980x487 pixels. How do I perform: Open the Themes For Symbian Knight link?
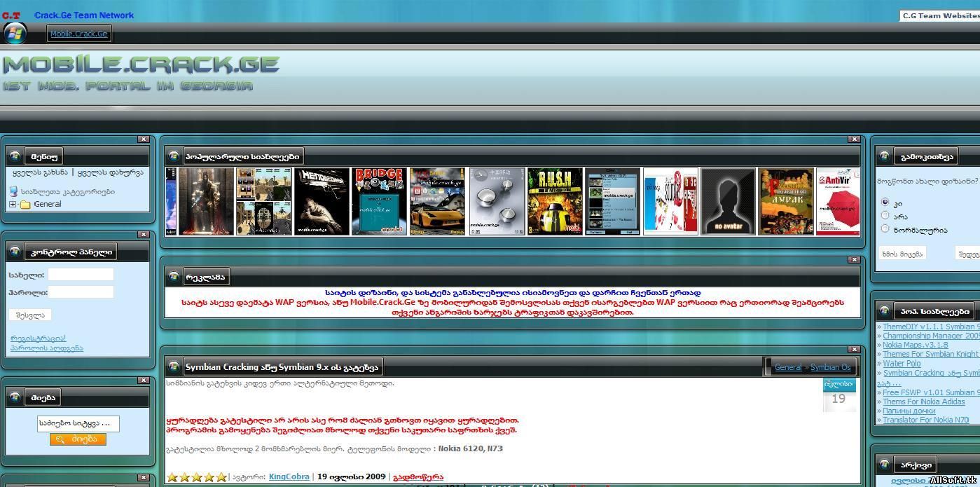coord(930,354)
